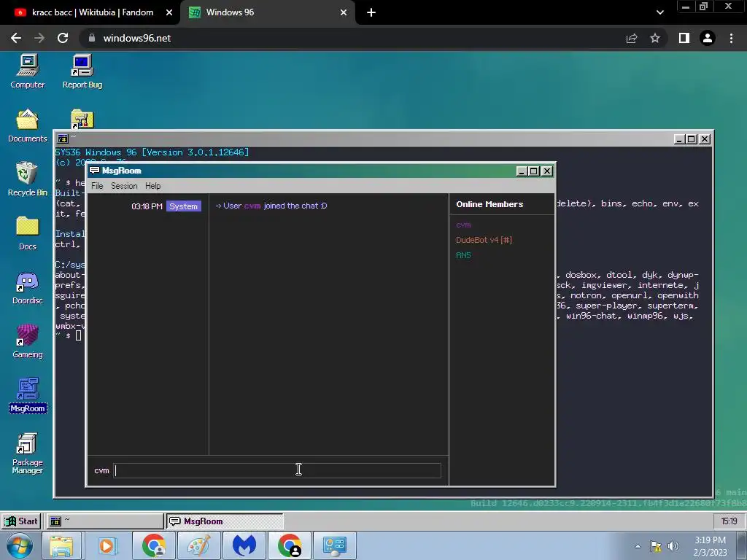Image resolution: width=747 pixels, height=560 pixels.
Task: Show hidden system tray icons
Action: (638, 546)
